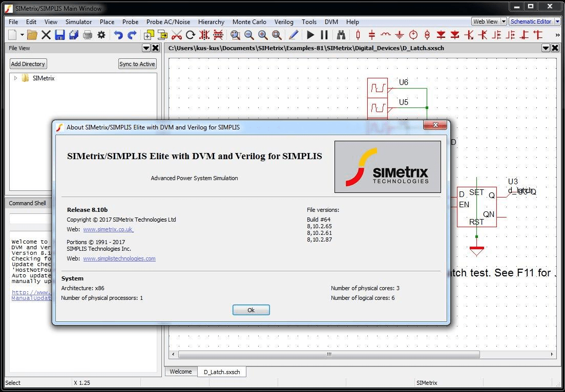This screenshot has width=565, height=392.
Task: Click the duplicate icon with yellow squares
Action: point(149,35)
